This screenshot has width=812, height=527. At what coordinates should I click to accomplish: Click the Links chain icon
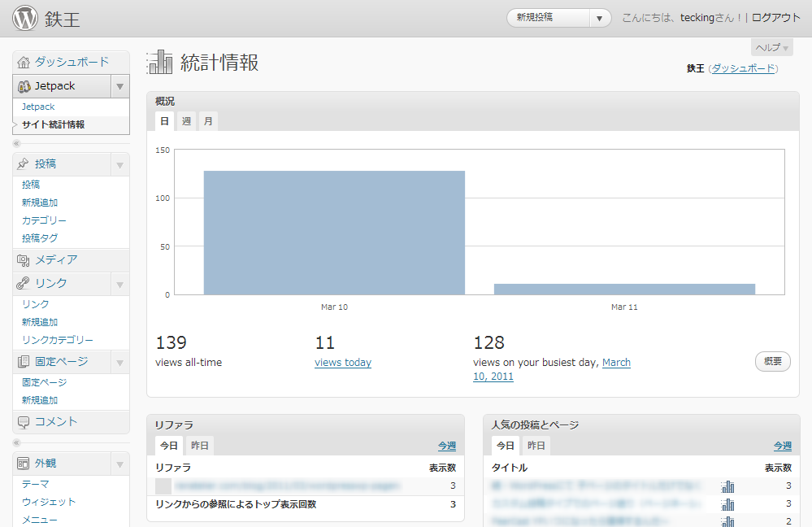[23, 283]
